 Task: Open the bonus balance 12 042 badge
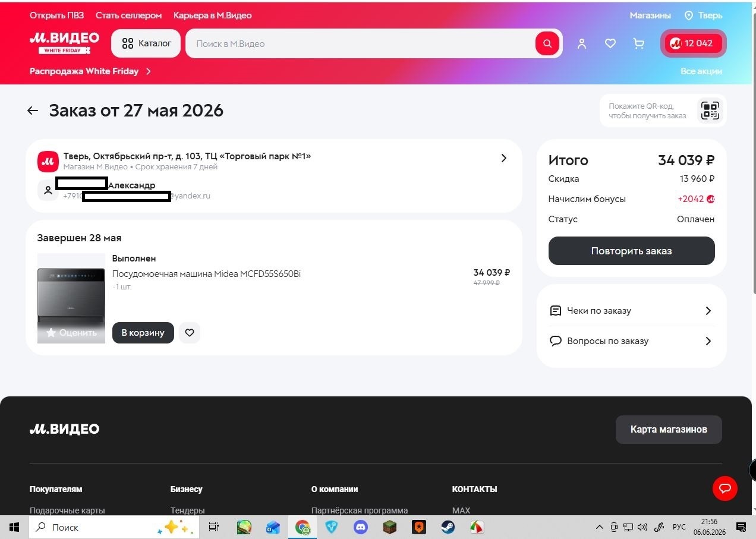[693, 43]
